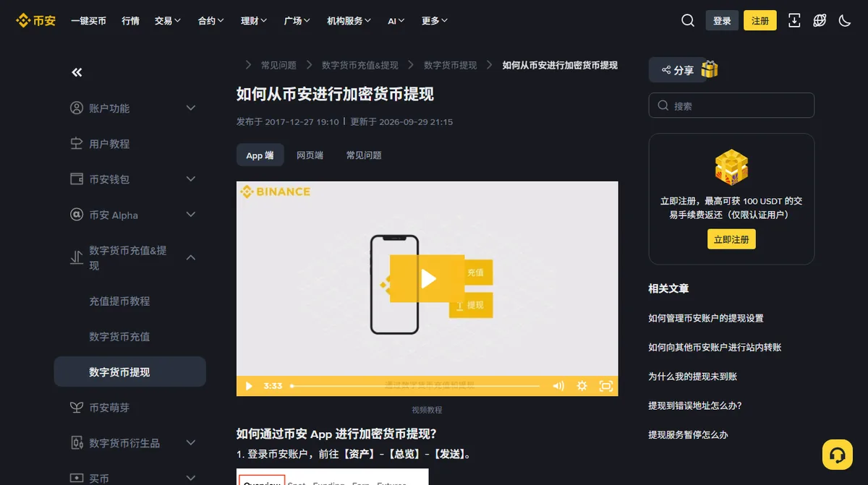Screen dimensions: 868x485
Task: Open the AI dropdown menu
Action: (396, 21)
